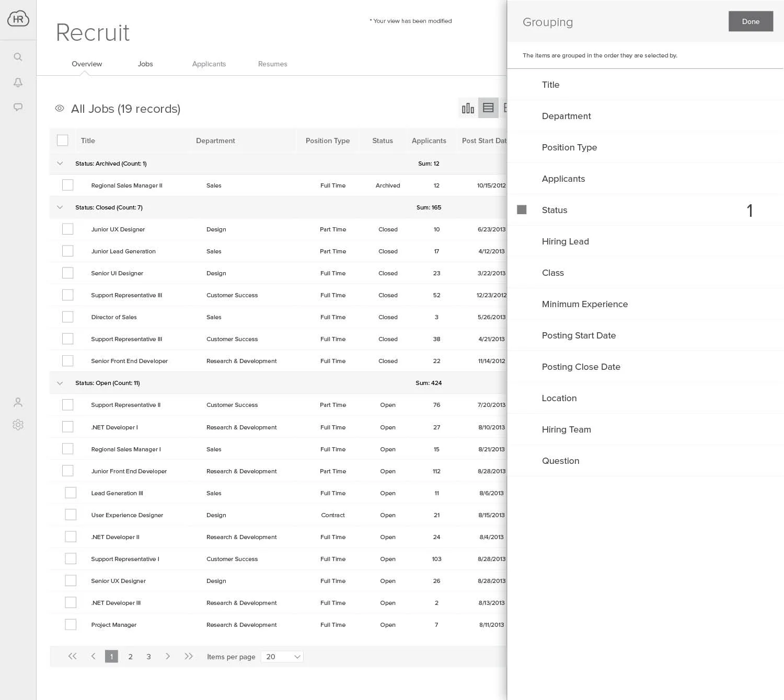Open the Items per page dropdown
Image resolution: width=784 pixels, height=700 pixels.
point(282,657)
